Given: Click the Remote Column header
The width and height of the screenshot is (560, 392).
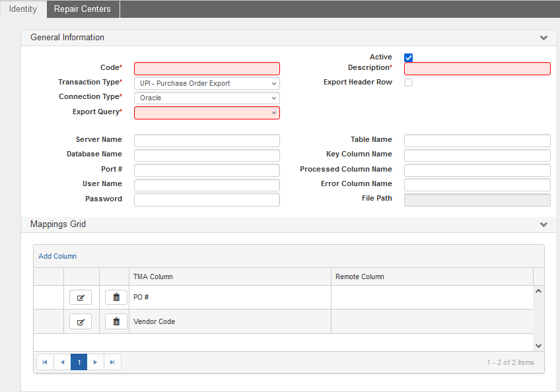Looking at the screenshot, I should coord(432,277).
